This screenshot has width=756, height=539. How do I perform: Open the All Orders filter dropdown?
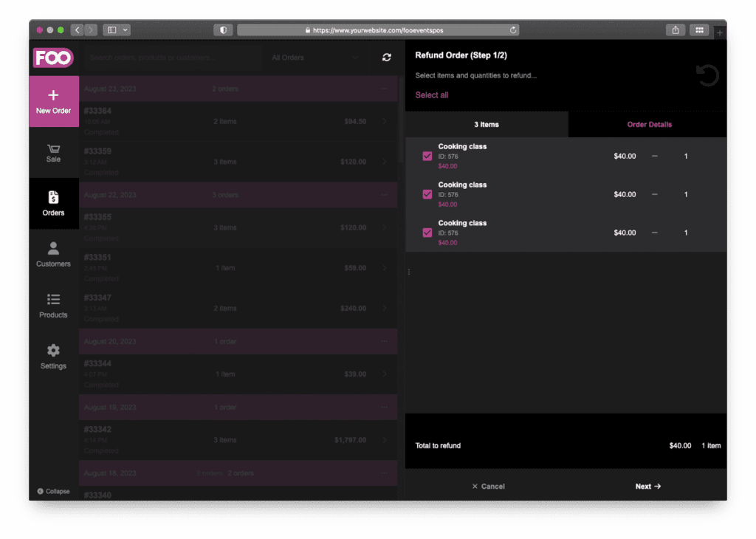(314, 57)
